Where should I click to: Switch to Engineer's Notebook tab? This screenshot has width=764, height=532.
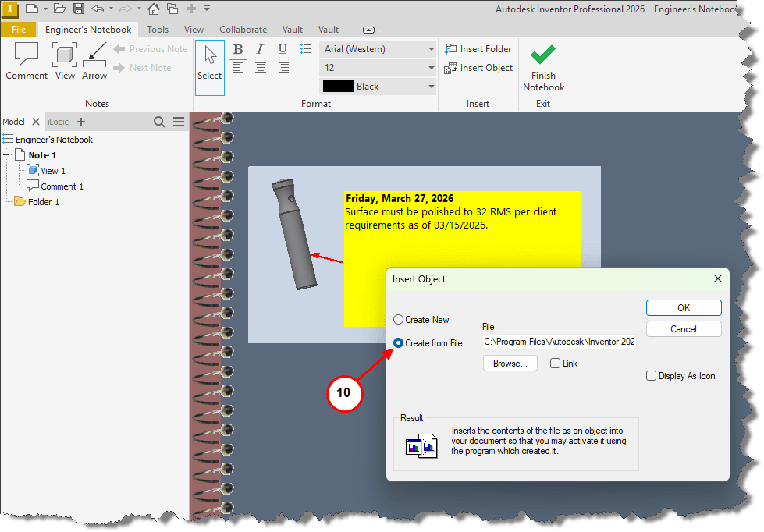pyautogui.click(x=88, y=30)
